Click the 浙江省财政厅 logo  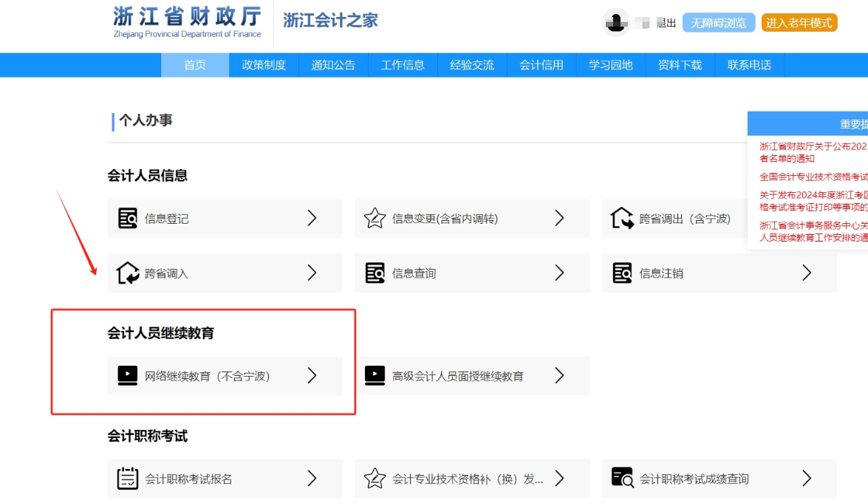tap(188, 22)
